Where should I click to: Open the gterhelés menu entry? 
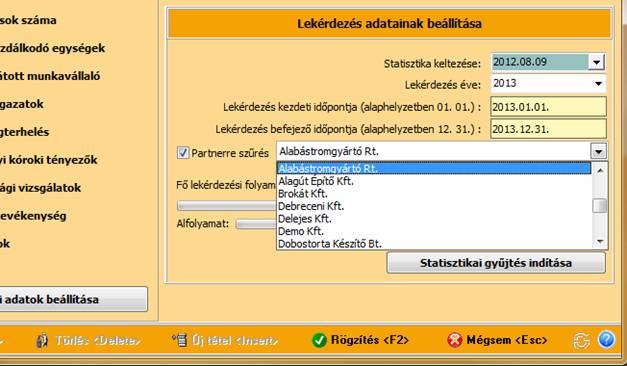coord(24,132)
